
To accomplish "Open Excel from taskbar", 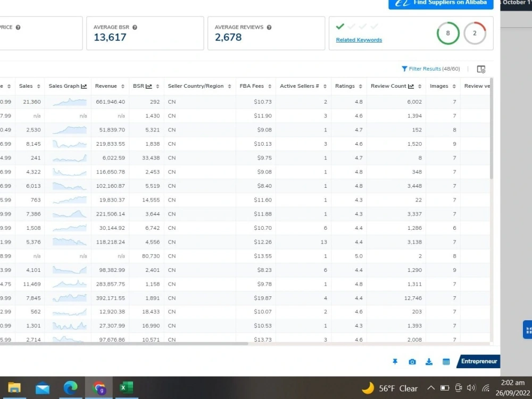I will click(x=127, y=387).
